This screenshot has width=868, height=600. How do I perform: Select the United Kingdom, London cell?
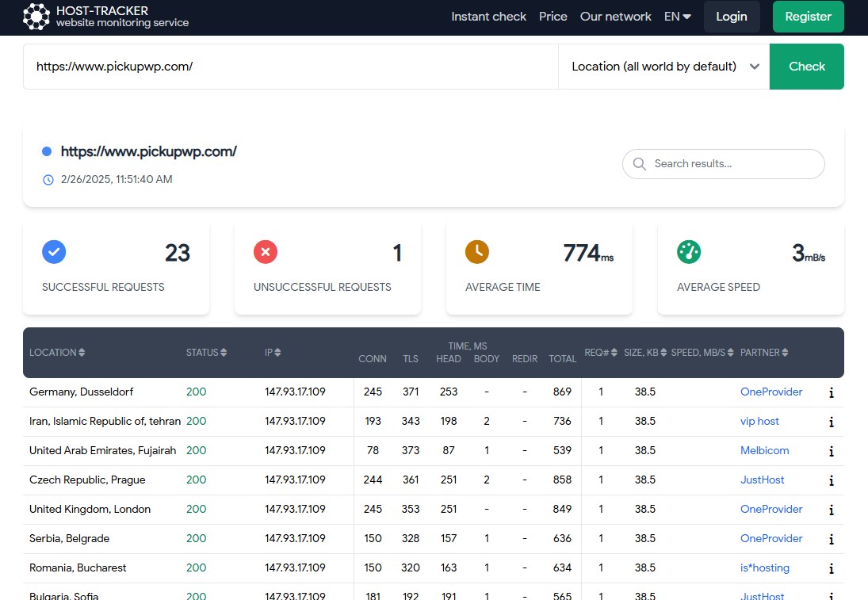[x=90, y=509]
